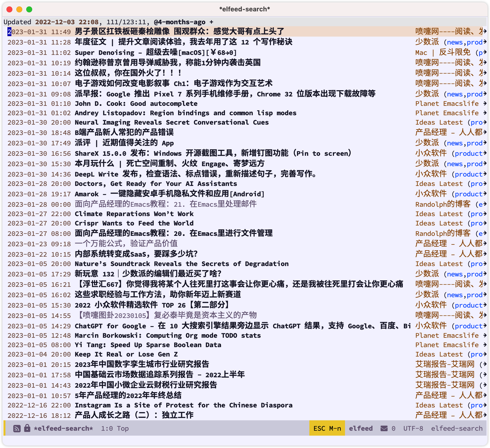Click the elfeed mode name in mode line
The image size is (490, 448).
(361, 428)
